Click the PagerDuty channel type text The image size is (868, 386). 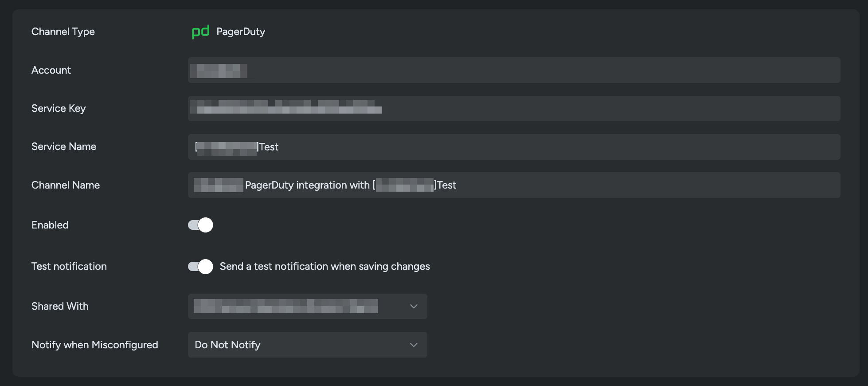(241, 32)
